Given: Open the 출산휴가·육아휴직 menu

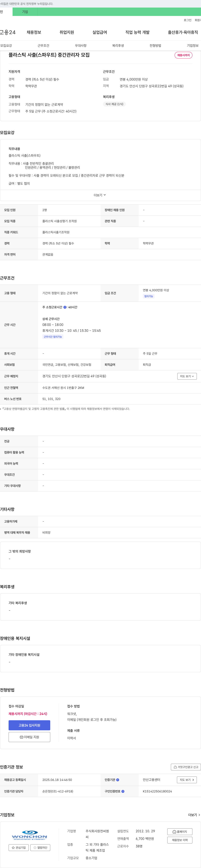Looking at the screenshot, I should point(183,32).
